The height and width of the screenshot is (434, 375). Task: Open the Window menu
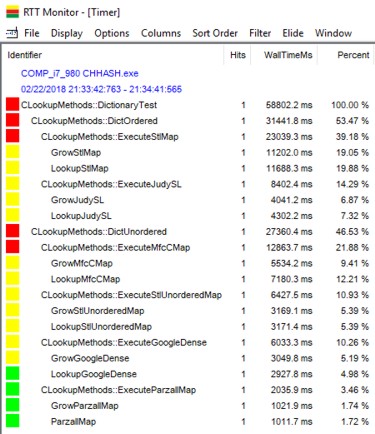(x=333, y=33)
